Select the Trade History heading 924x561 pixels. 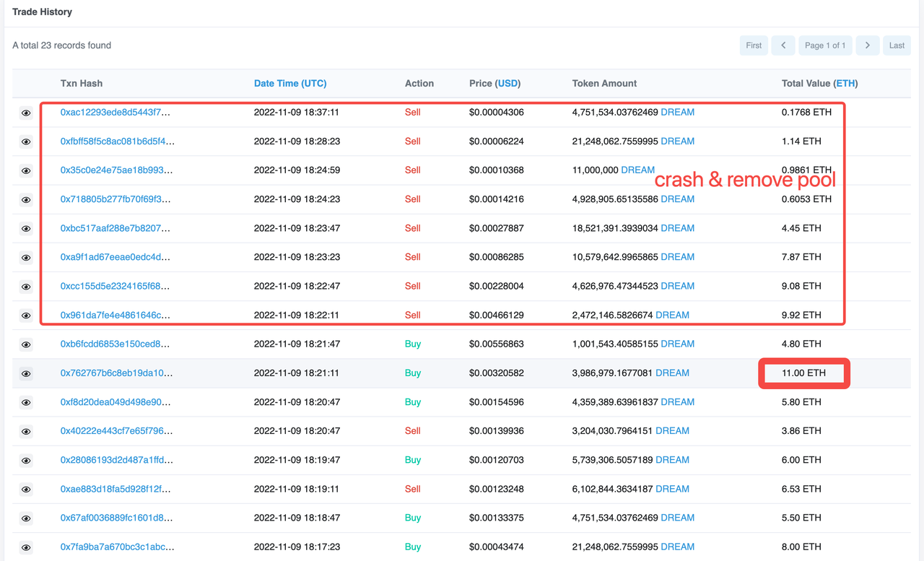click(x=42, y=12)
